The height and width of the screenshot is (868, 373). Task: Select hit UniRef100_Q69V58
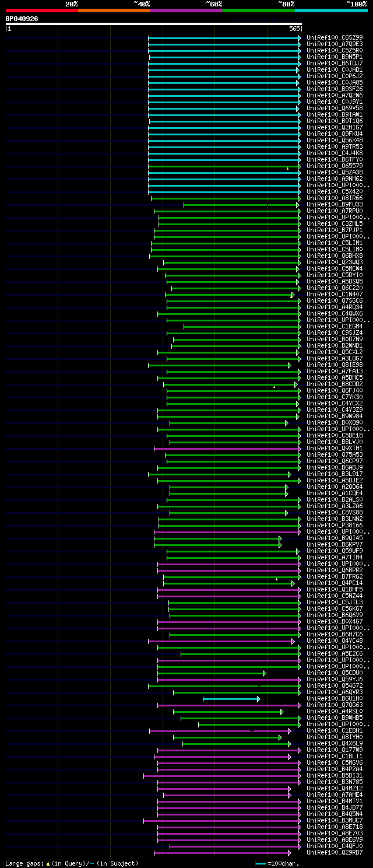[335, 108]
